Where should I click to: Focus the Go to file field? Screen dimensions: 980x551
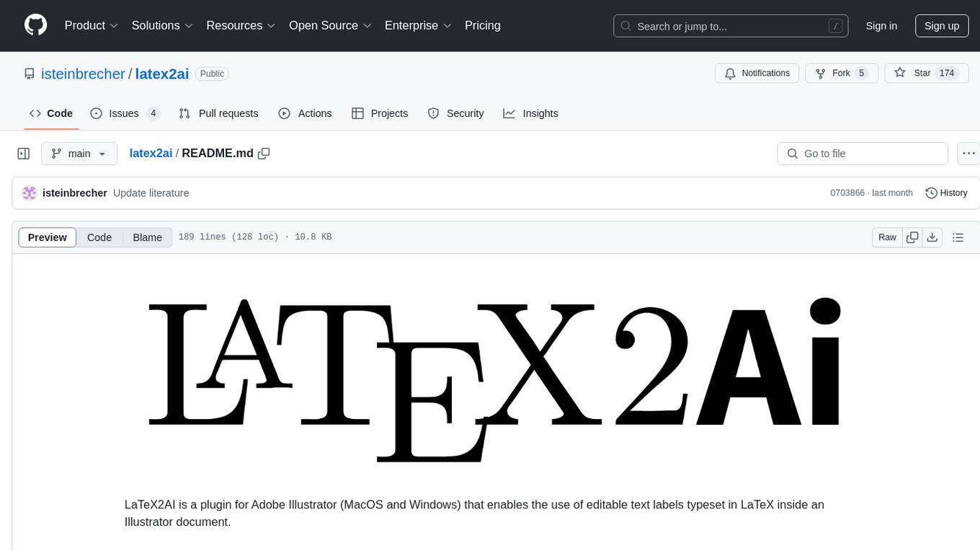pyautogui.click(x=863, y=154)
